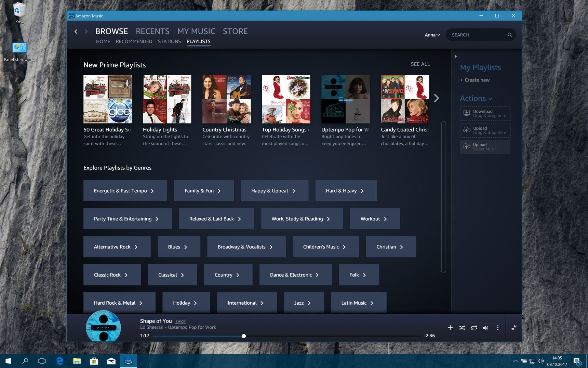This screenshot has width=588, height=368.
Task: Open the volume control
Action: (485, 328)
